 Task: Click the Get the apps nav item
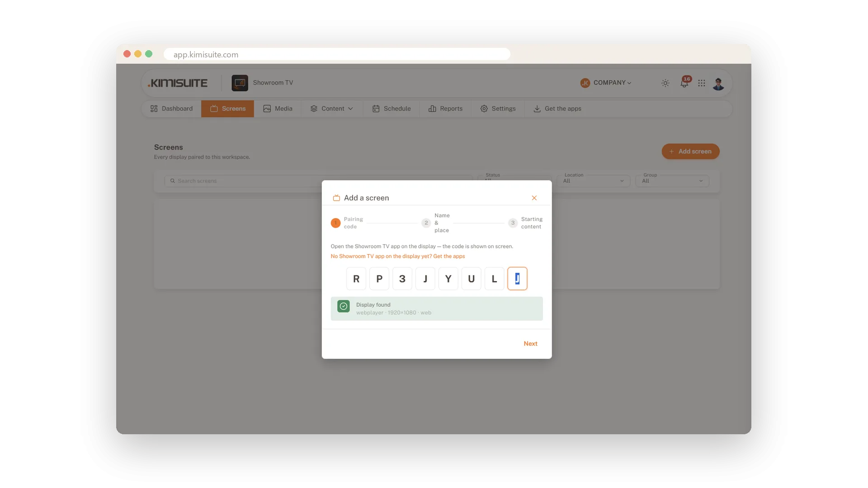pyautogui.click(x=557, y=109)
